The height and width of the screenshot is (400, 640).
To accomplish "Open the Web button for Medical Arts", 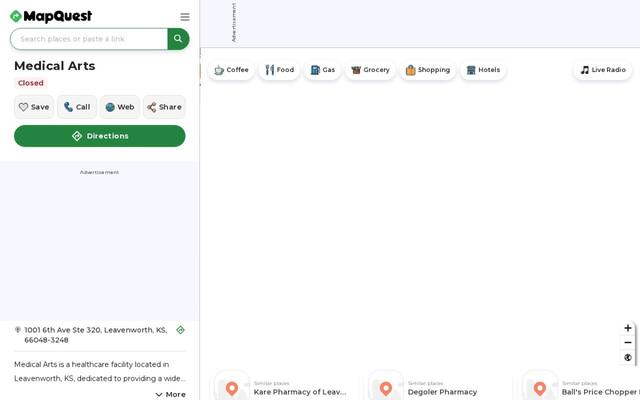I will 120,107.
